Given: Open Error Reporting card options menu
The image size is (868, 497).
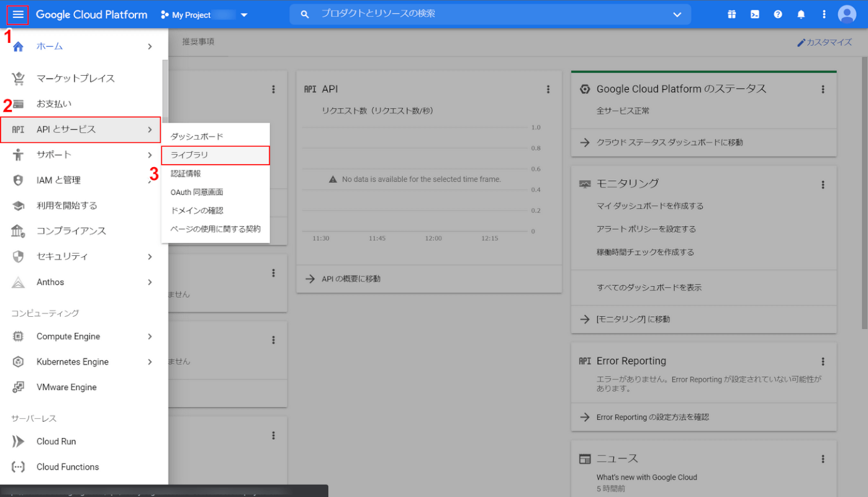Looking at the screenshot, I should pos(823,362).
